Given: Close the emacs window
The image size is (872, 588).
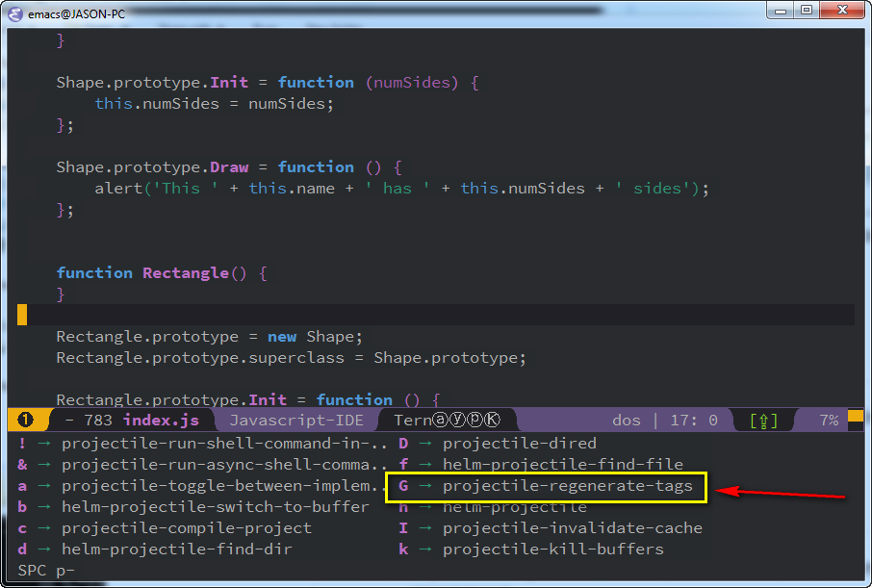Looking at the screenshot, I should 842,11.
